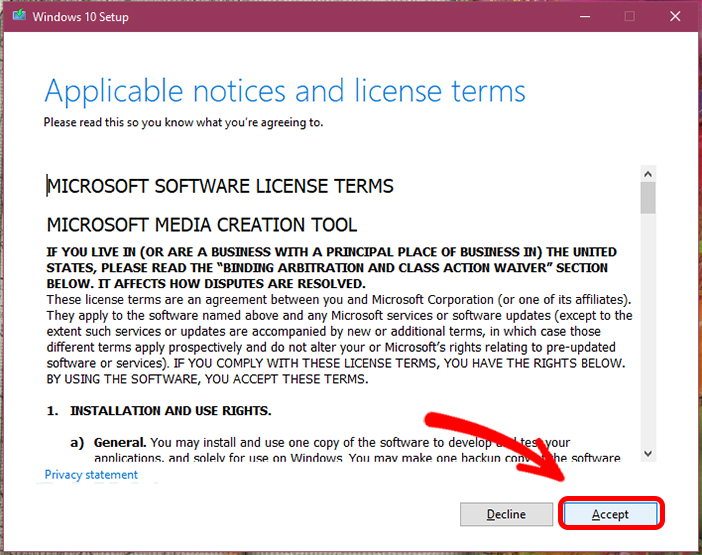Open the Privacy statement link
The height and width of the screenshot is (555, 702).
tap(91, 475)
